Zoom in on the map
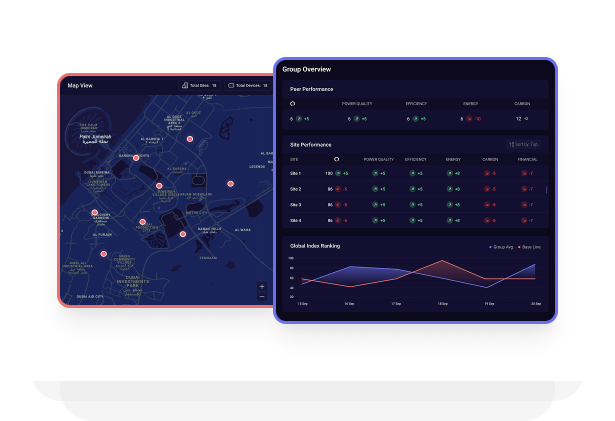 pos(262,286)
